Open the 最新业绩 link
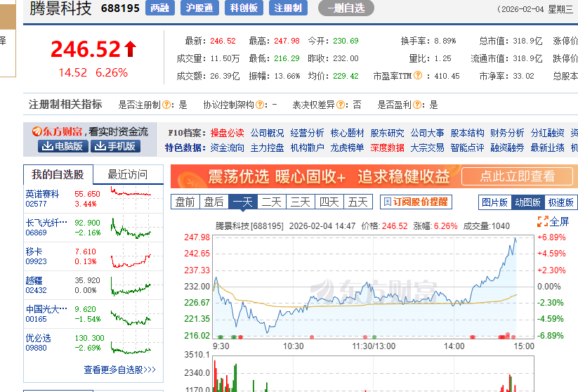The image size is (578, 392). pos(547,148)
